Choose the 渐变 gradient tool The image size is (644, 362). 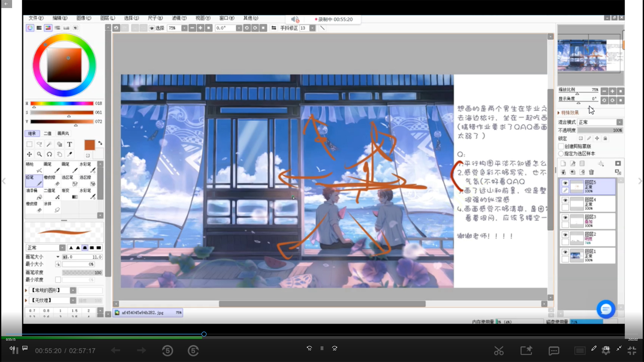coord(70,193)
